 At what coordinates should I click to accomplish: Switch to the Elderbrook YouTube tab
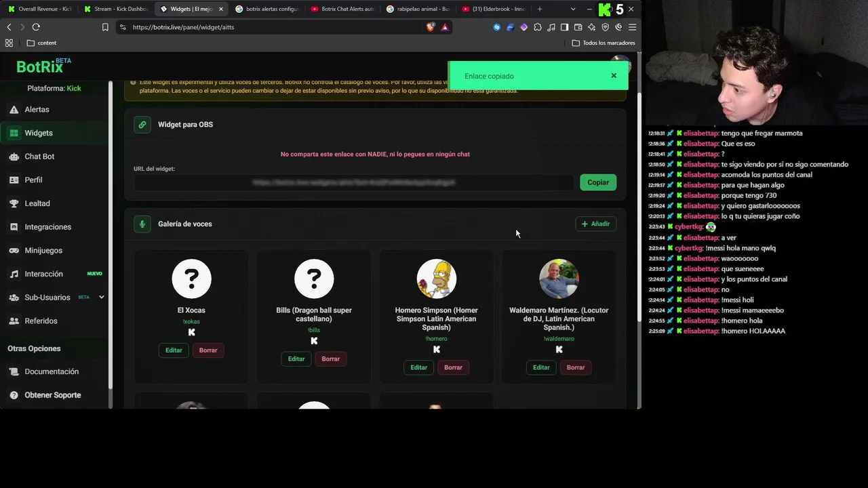[x=493, y=9]
